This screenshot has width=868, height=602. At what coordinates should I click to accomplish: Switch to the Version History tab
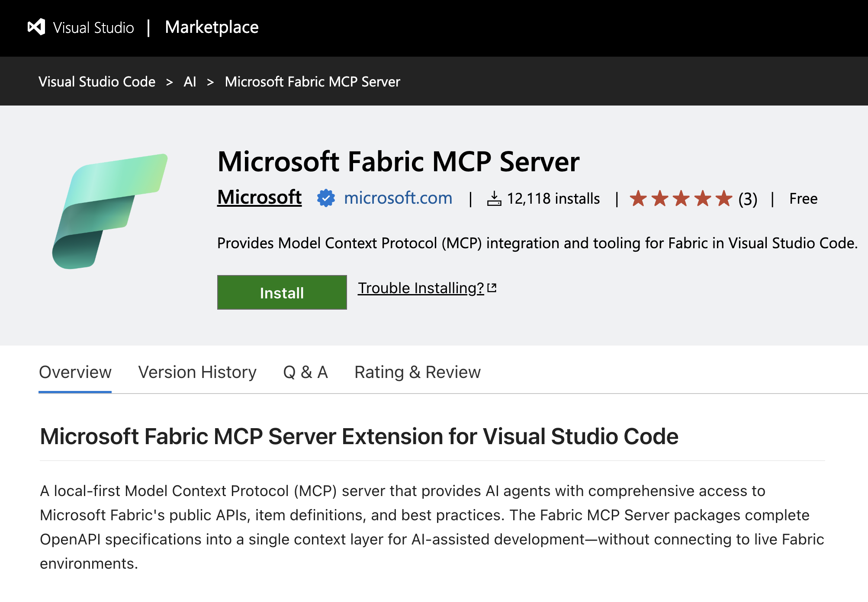pos(197,372)
